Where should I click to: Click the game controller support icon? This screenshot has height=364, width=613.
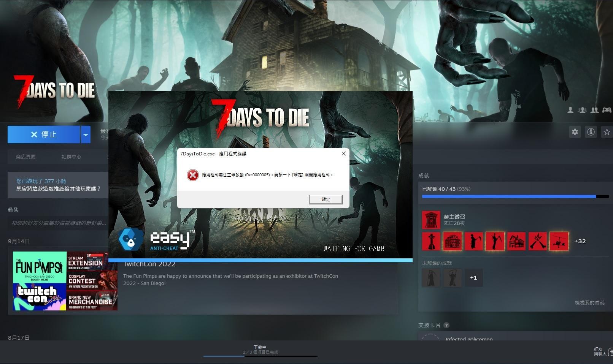pyautogui.click(x=607, y=110)
